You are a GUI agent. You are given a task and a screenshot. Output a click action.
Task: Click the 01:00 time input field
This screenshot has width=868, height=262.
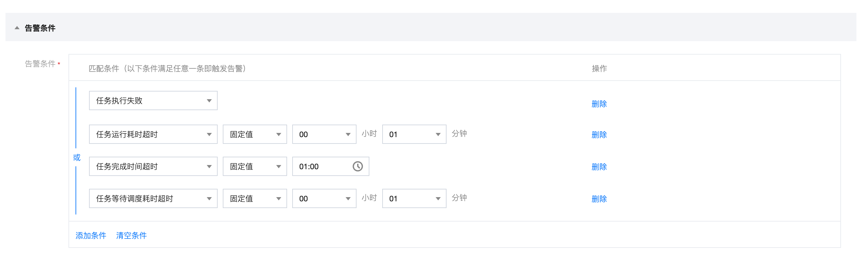tap(322, 167)
